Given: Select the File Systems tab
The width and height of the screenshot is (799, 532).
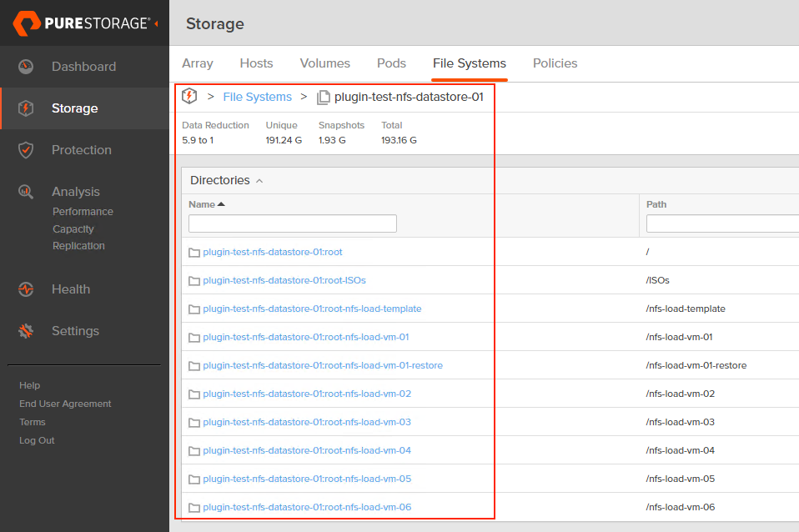Looking at the screenshot, I should point(470,63).
